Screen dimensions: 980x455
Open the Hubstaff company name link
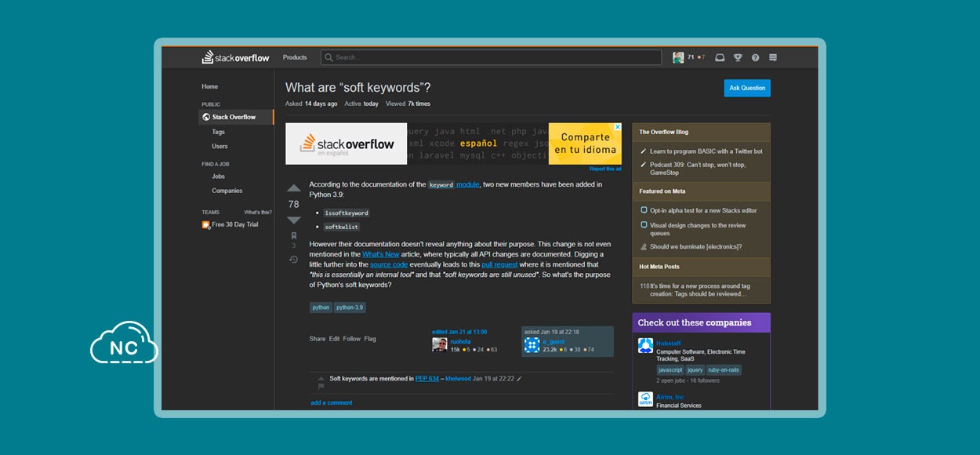(x=670, y=344)
